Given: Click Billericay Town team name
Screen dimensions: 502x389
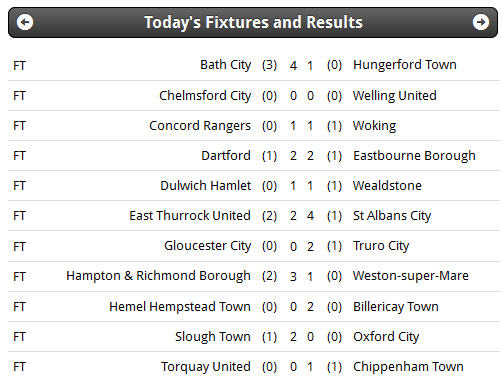Looking at the screenshot, I should [396, 307].
